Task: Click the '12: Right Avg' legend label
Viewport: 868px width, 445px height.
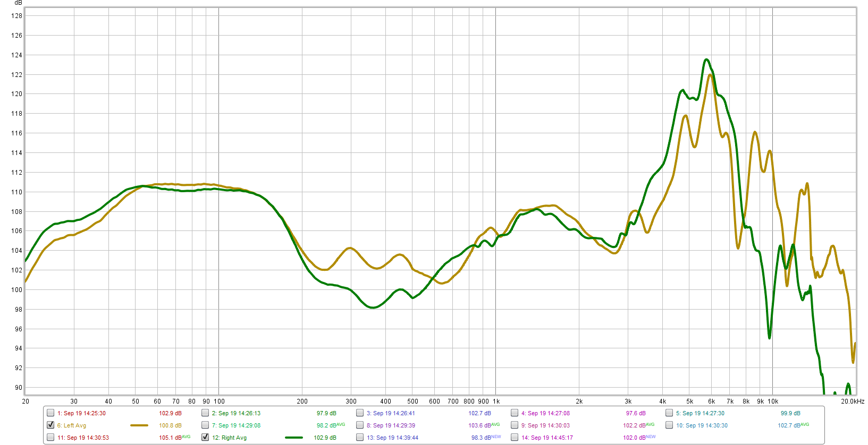Action: (x=229, y=438)
